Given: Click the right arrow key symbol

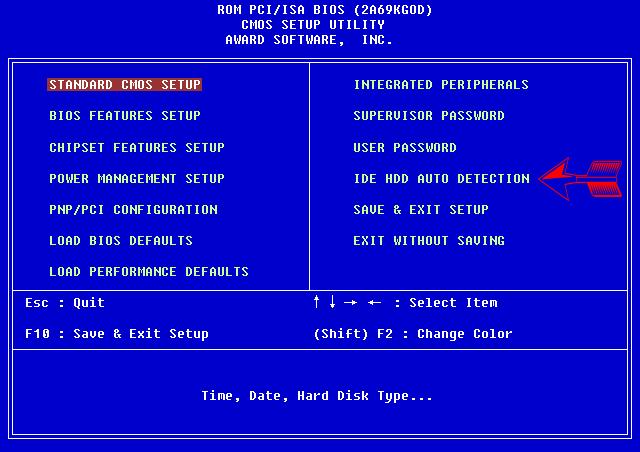Looking at the screenshot, I should point(351,303).
